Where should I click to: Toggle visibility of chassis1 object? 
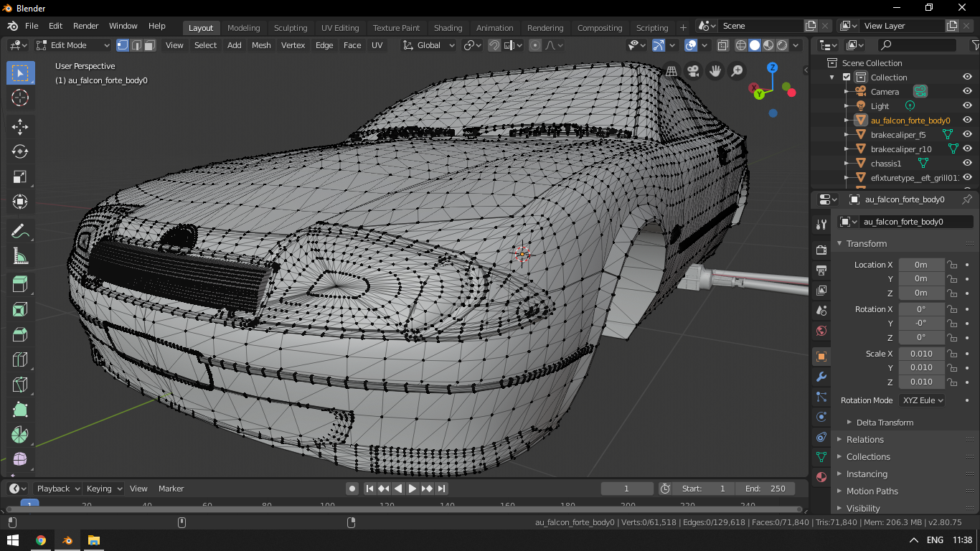pyautogui.click(x=967, y=164)
